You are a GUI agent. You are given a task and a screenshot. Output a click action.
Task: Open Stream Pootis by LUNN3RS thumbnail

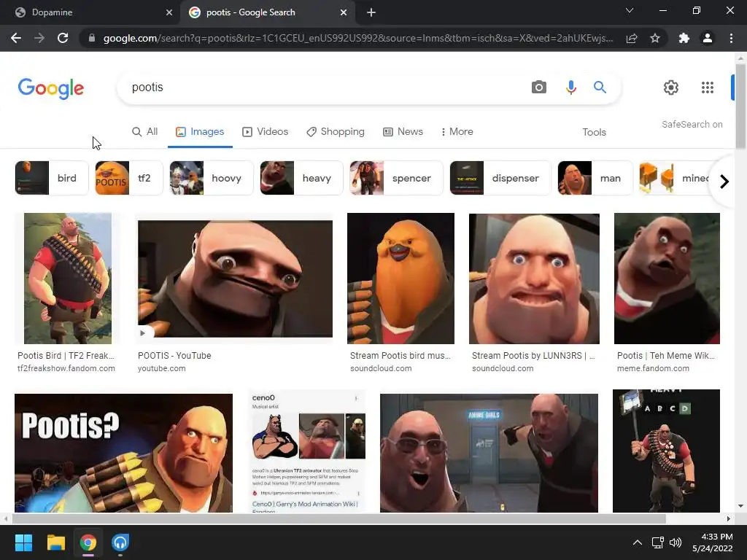pos(534,278)
